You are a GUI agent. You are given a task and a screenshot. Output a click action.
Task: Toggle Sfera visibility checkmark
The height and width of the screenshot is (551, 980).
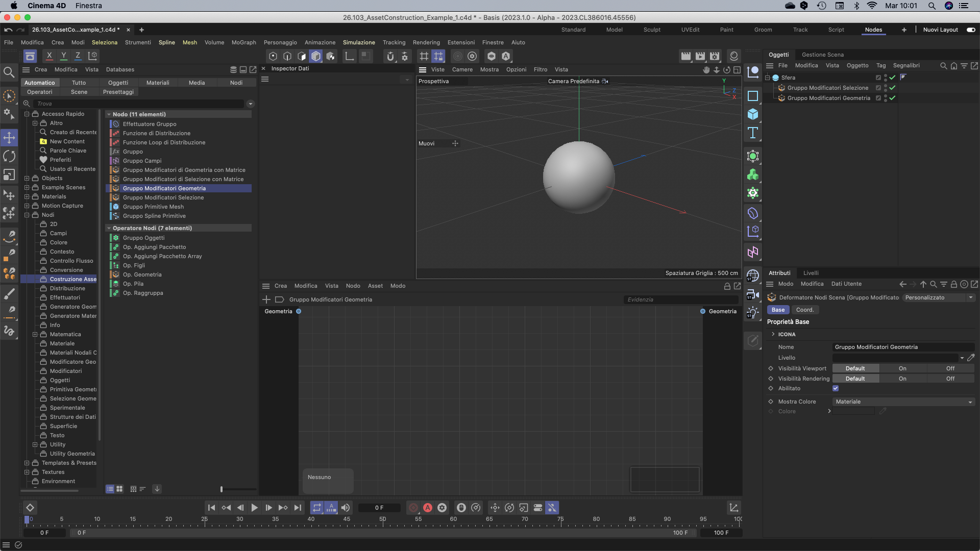(892, 78)
